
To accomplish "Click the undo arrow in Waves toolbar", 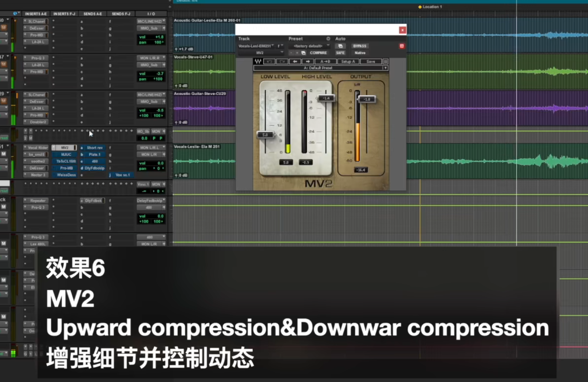I will pos(269,61).
